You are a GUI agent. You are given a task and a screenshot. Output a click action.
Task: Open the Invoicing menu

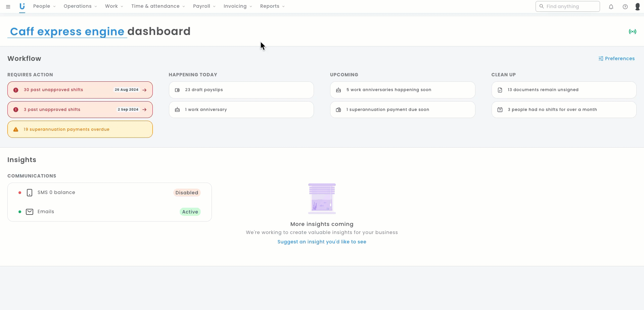tap(237, 6)
